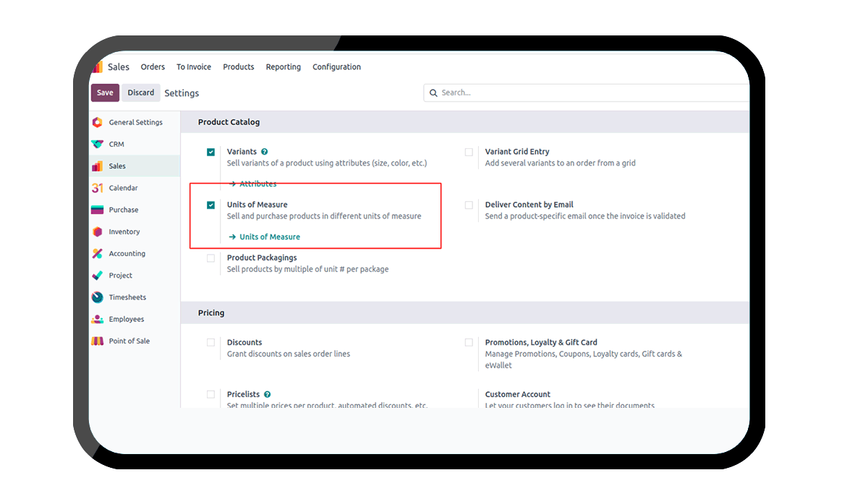Uncheck the Units of Measure checkbox
This screenshot has width=868, height=504.
coord(210,205)
